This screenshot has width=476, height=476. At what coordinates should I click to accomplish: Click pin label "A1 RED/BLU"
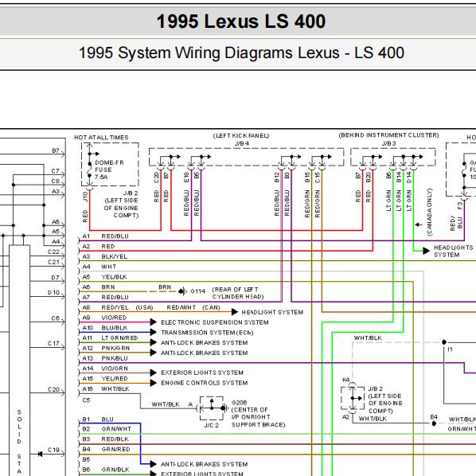coord(105,236)
